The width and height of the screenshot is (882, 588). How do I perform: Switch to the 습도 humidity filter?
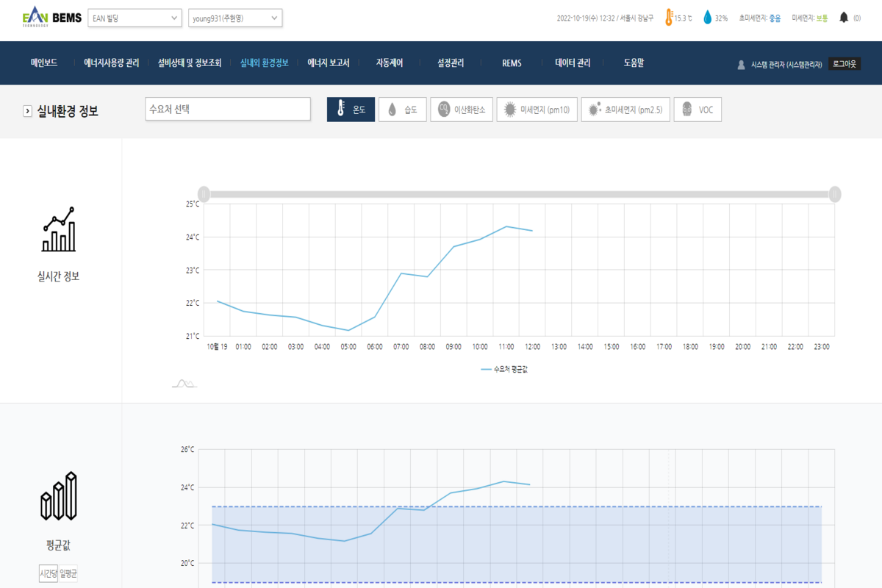click(402, 110)
